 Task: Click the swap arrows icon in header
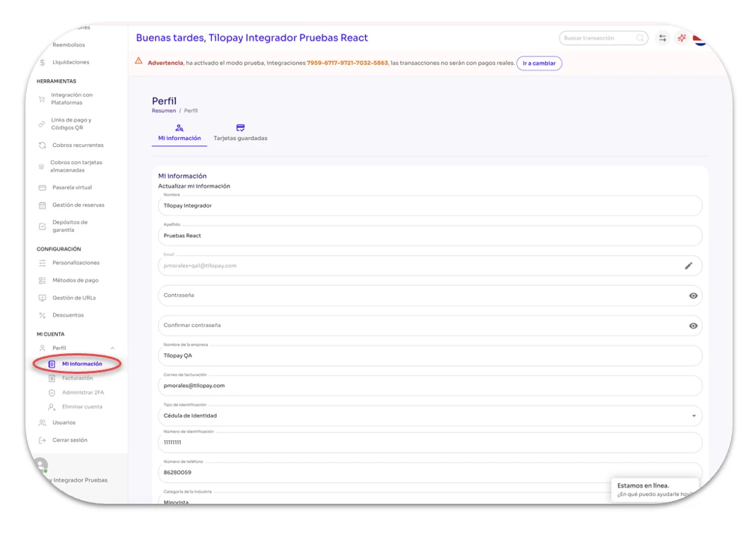point(663,38)
